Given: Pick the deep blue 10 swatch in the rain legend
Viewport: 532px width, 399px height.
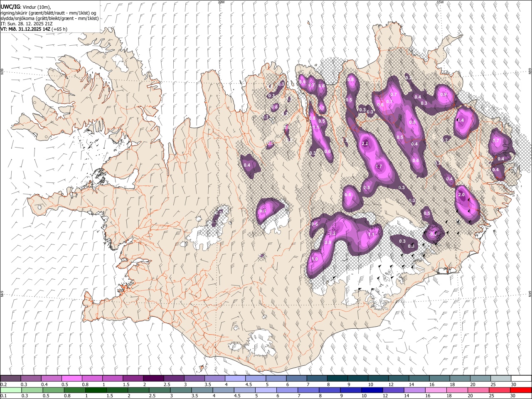Looking at the screenshot, I should point(372,390).
